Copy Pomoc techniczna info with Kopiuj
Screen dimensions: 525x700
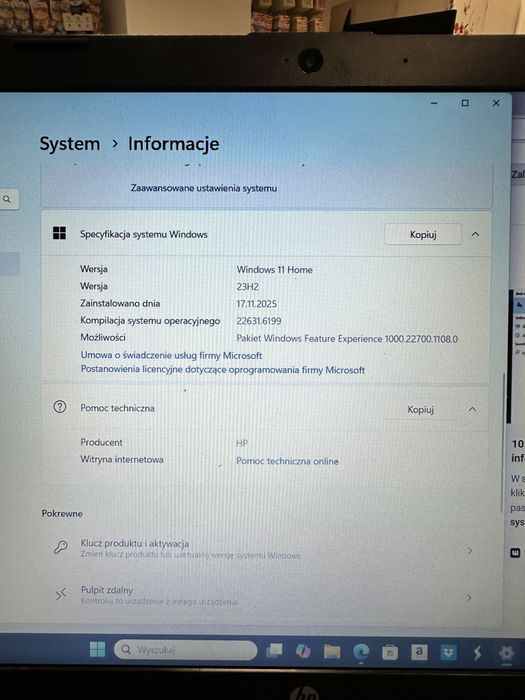click(421, 409)
